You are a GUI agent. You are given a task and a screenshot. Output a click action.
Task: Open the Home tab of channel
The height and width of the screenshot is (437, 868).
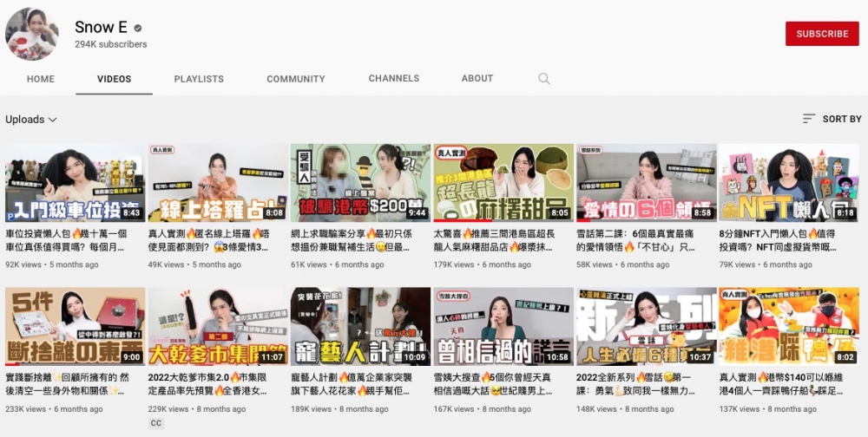pos(41,79)
